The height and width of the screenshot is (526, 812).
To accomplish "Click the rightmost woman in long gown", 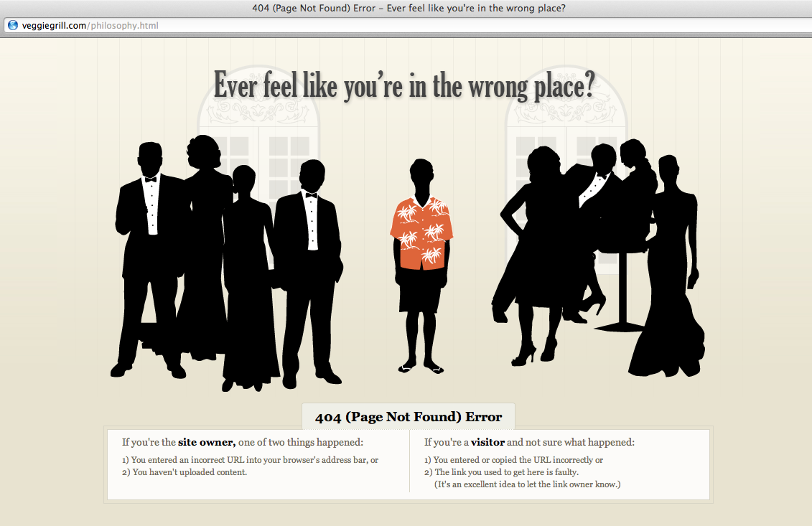I will pyautogui.click(x=668, y=287).
